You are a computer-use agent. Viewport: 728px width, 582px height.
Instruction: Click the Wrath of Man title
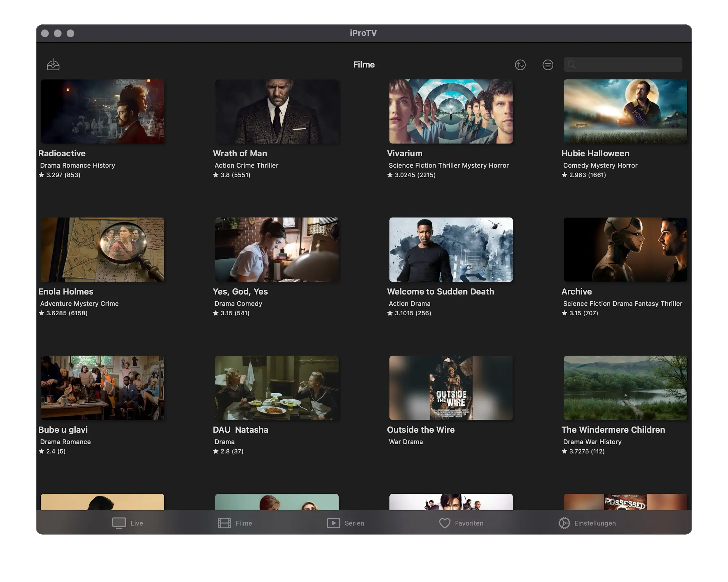tap(240, 154)
